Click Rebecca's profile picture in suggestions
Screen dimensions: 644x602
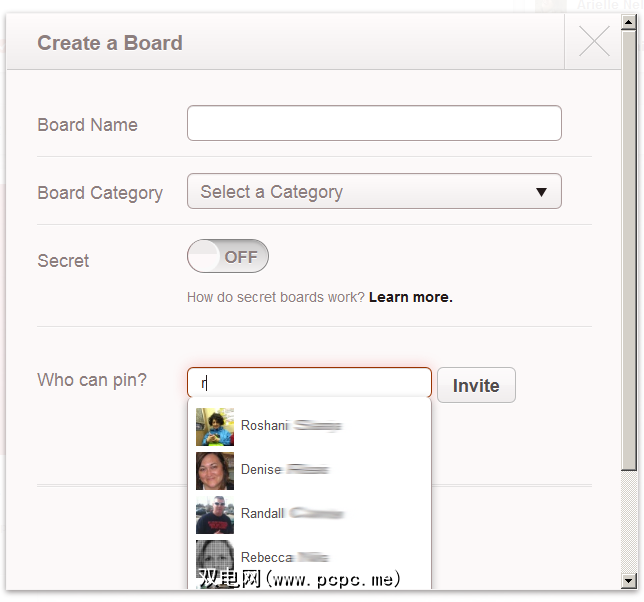click(215, 557)
